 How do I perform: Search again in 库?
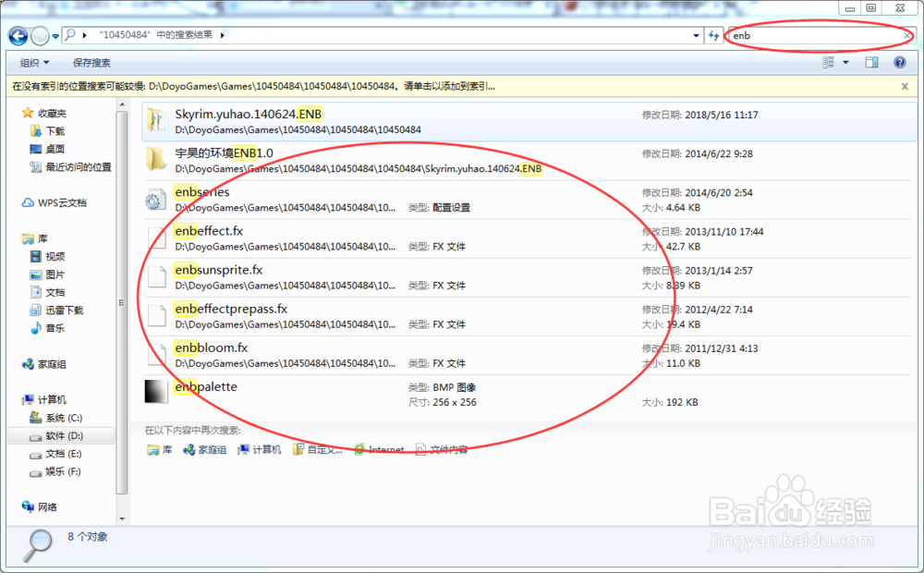tap(160, 450)
